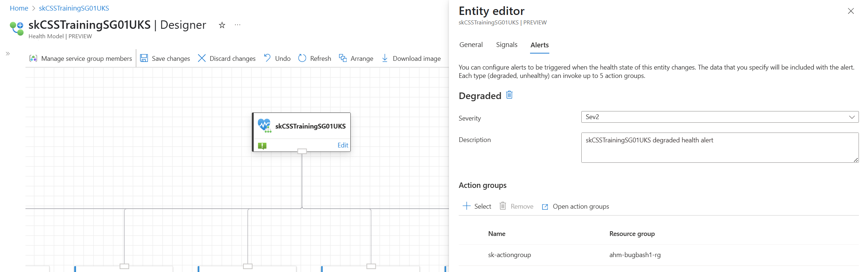This screenshot has width=868, height=272.
Task: Navigate to Home breadcrumb link
Action: pyautogui.click(x=19, y=8)
